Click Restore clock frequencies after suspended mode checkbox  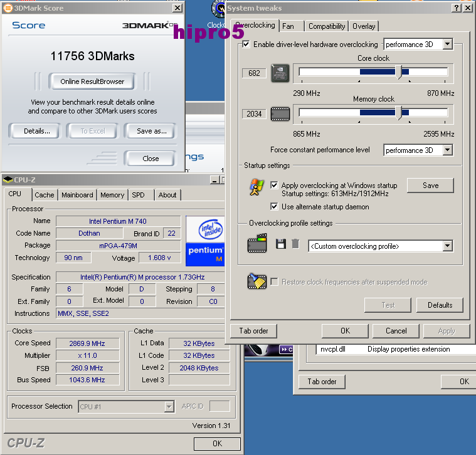(274, 282)
